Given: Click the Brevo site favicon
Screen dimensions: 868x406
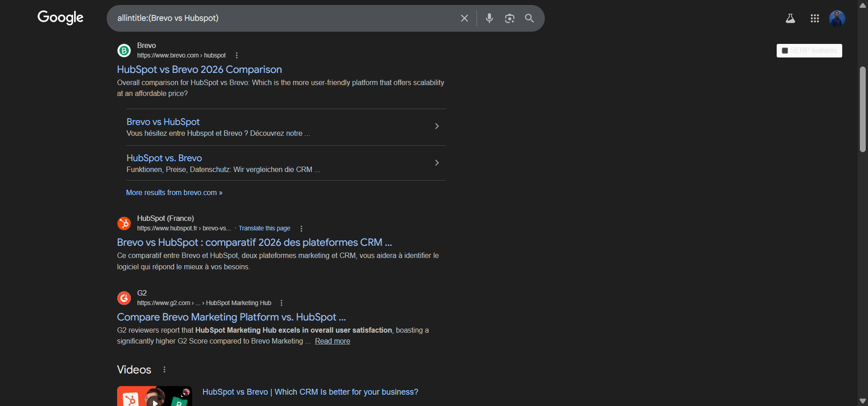Looking at the screenshot, I should pyautogui.click(x=124, y=50).
